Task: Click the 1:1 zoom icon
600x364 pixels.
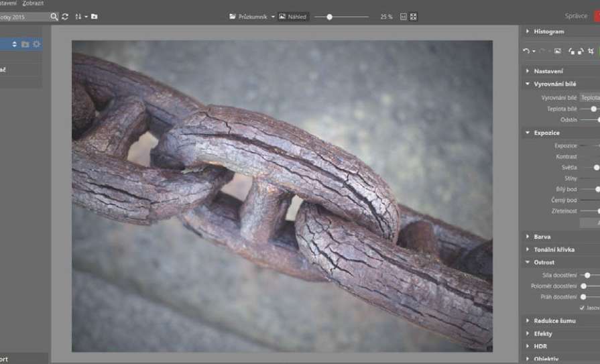Action: pyautogui.click(x=403, y=17)
